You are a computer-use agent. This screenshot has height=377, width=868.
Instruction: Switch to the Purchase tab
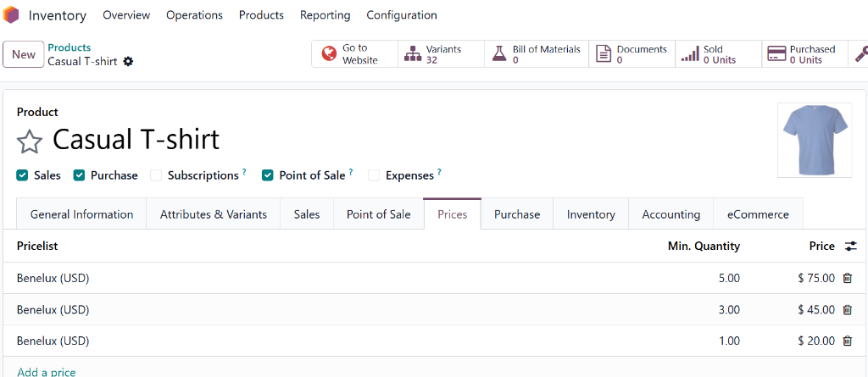point(517,214)
